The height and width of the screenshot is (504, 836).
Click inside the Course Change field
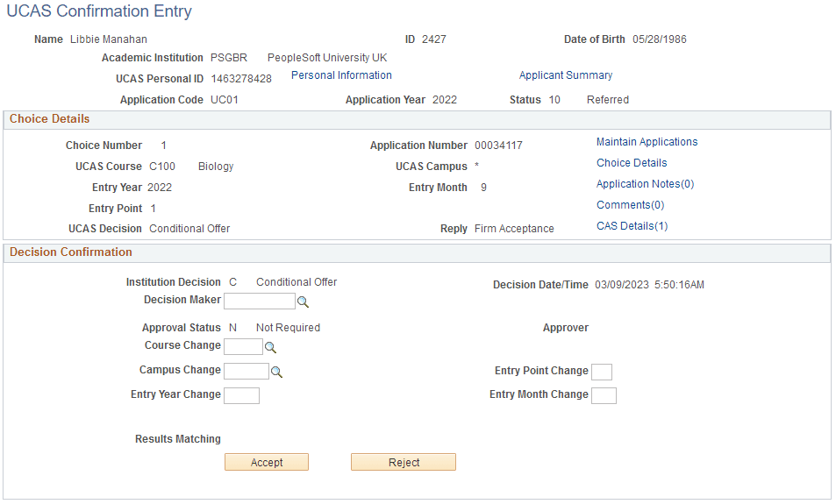[x=243, y=347]
